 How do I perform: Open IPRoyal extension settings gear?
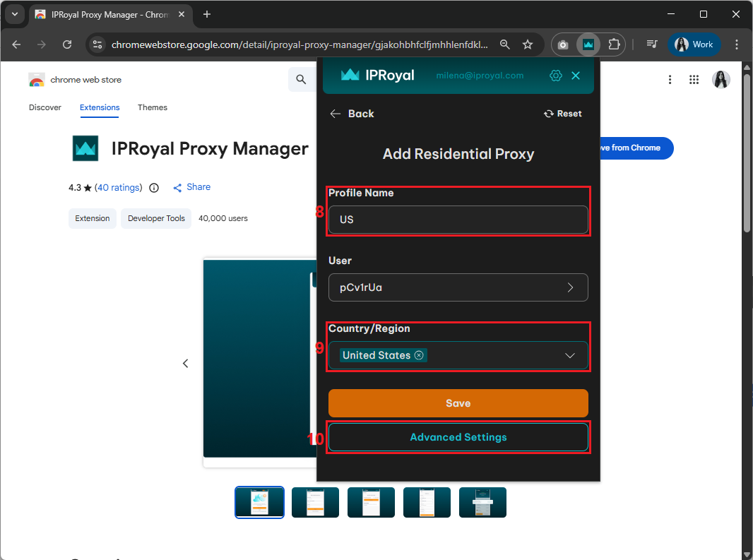pyautogui.click(x=556, y=76)
